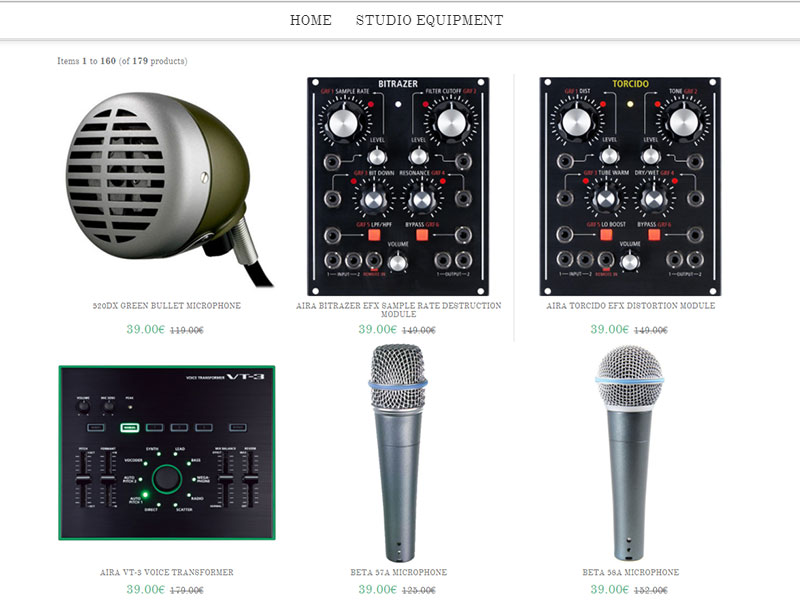Open the HOME menu item
The height and width of the screenshot is (600, 800).
coord(311,20)
